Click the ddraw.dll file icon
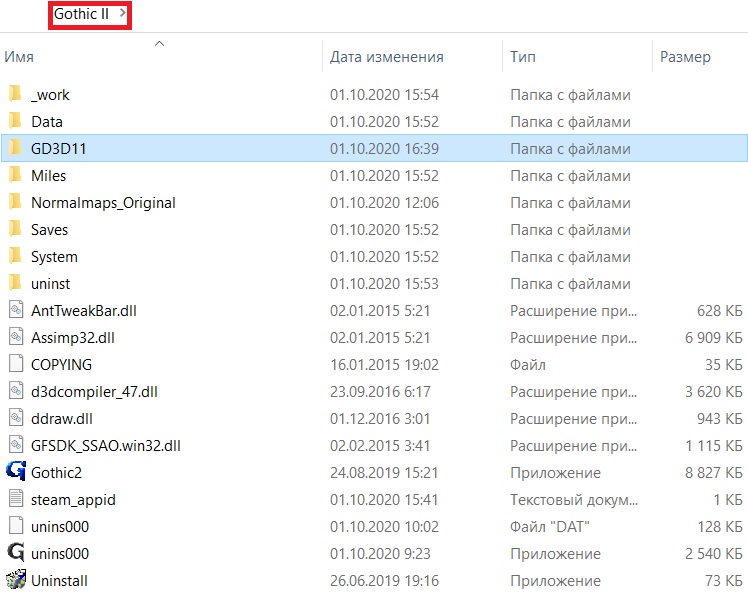The width and height of the screenshot is (748, 592). 15,418
